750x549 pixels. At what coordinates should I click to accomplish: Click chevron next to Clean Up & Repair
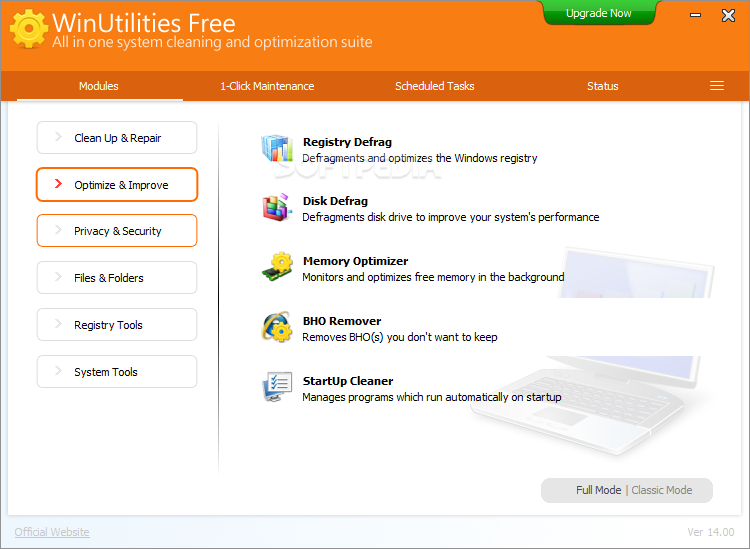(58, 137)
